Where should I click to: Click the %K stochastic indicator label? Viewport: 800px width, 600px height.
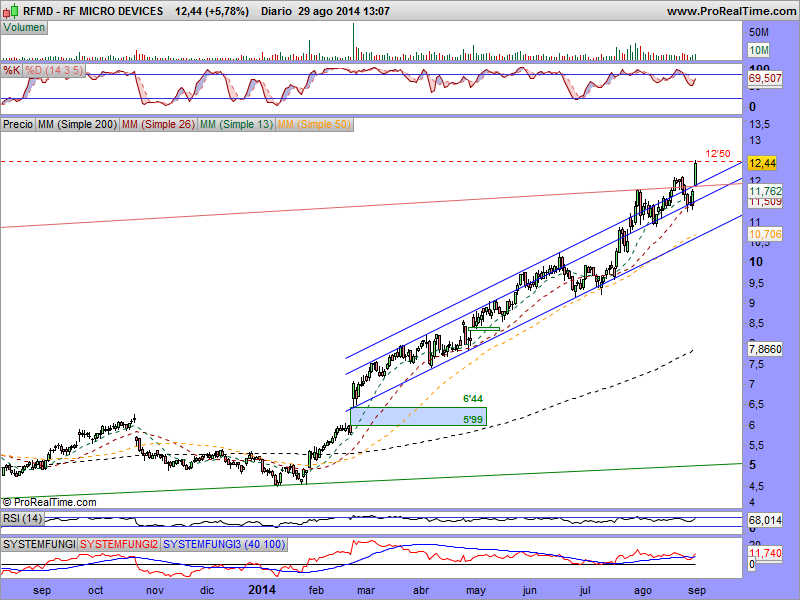[11, 70]
